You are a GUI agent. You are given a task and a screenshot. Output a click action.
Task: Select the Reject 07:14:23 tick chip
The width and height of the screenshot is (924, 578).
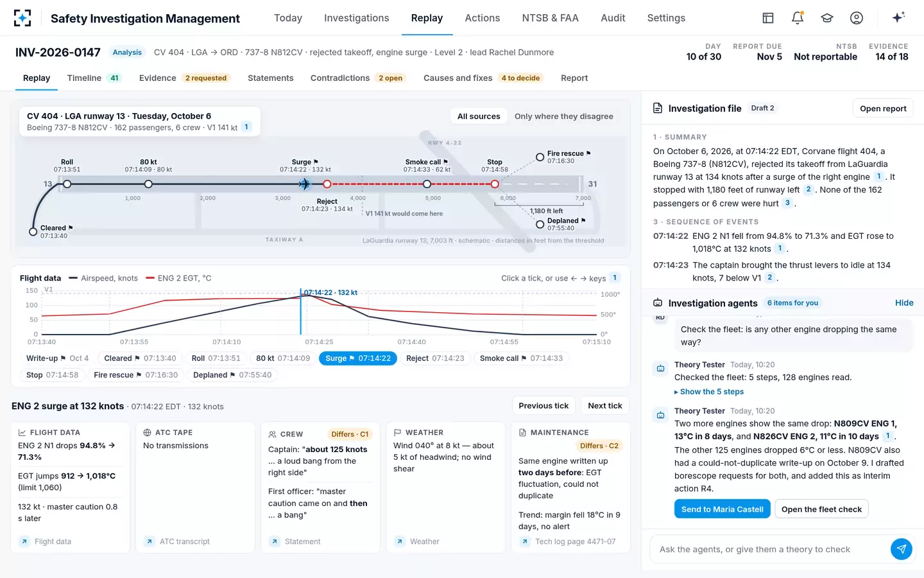(435, 358)
